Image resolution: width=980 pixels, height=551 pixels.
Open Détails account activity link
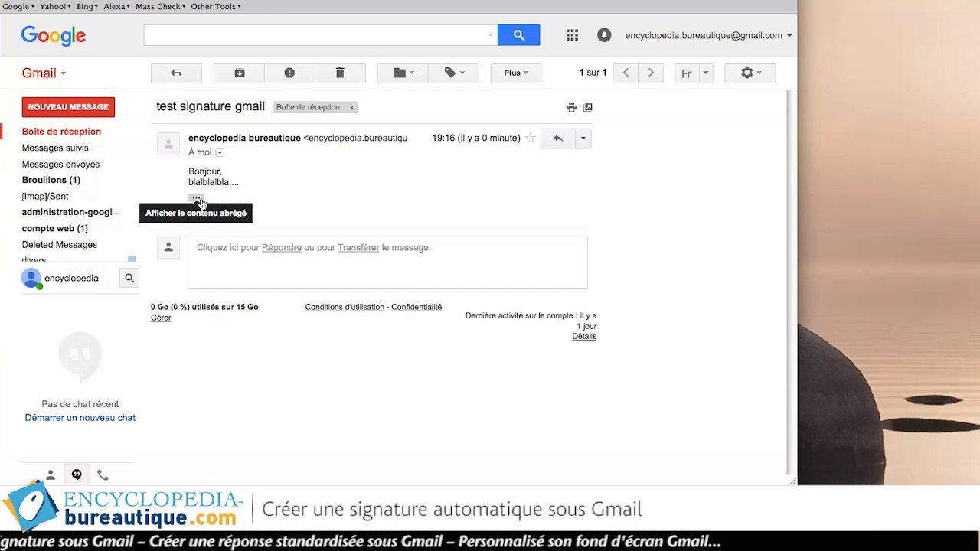[x=584, y=336]
